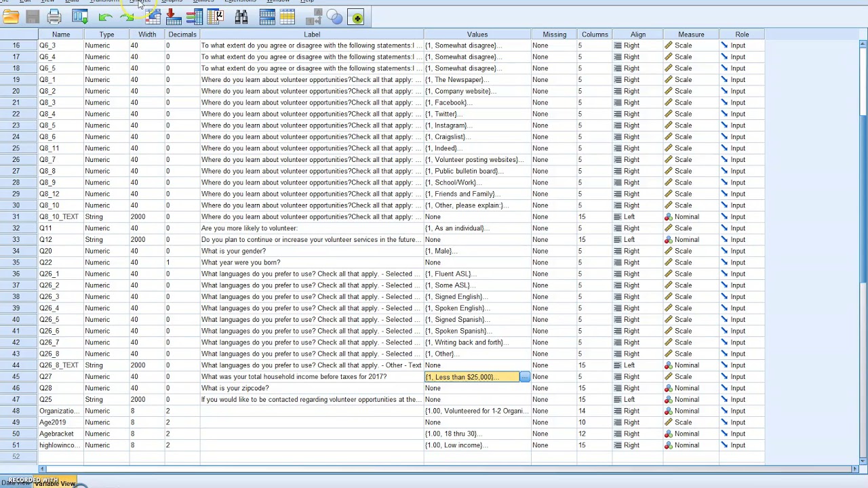This screenshot has height=488, width=868.
Task: Select the Measure column header
Action: tap(691, 34)
